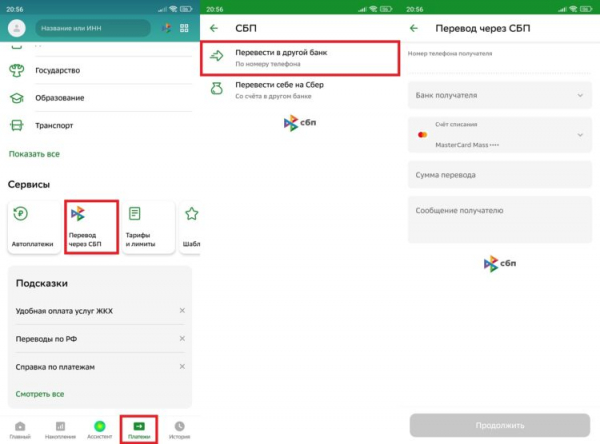Open the 'Тарифы и лимиты' service tile
600x444 pixels.
[148, 227]
